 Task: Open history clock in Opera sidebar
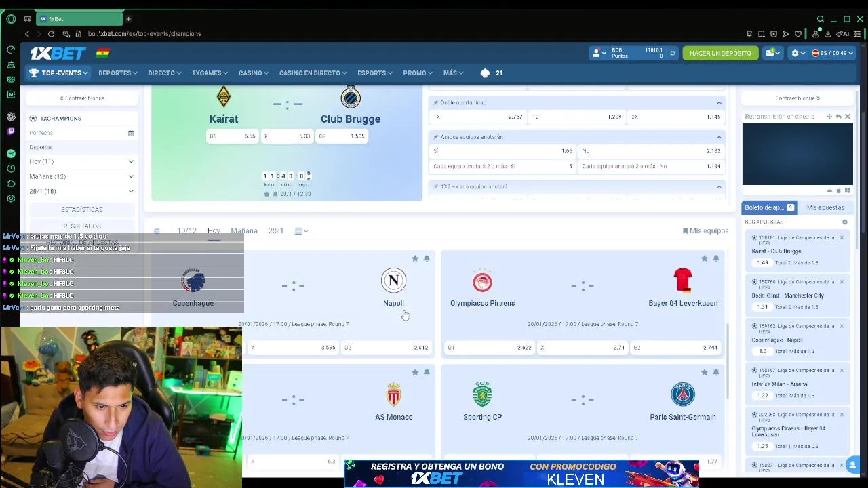click(11, 169)
